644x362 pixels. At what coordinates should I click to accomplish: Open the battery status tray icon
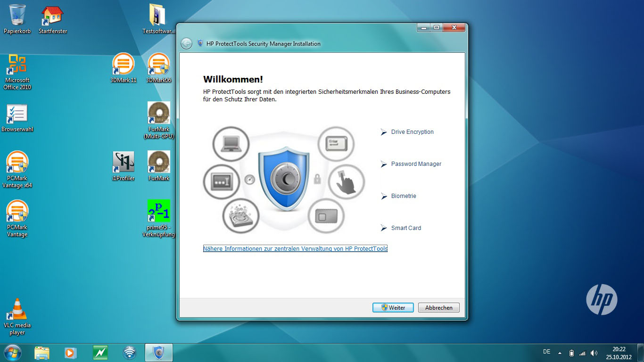(571, 353)
